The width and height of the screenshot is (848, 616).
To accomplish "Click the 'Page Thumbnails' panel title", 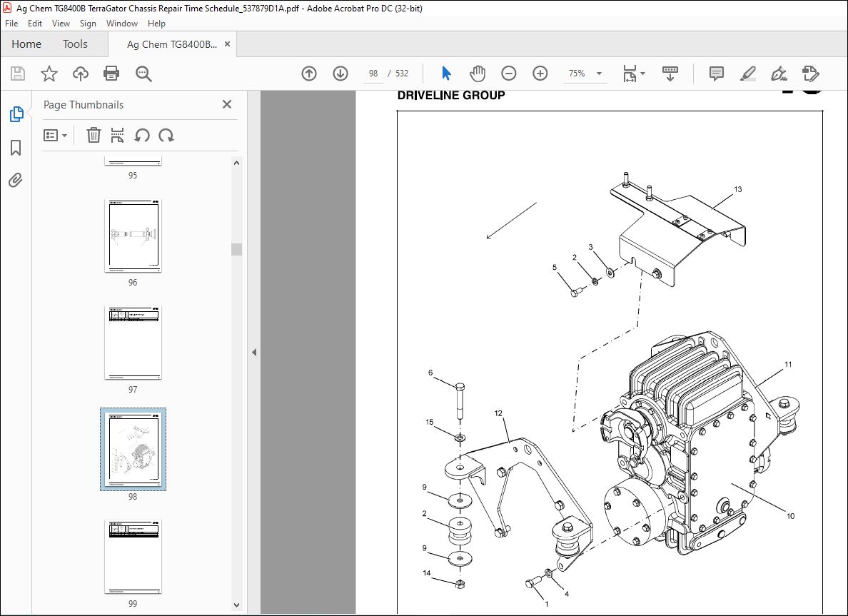I will 84,105.
